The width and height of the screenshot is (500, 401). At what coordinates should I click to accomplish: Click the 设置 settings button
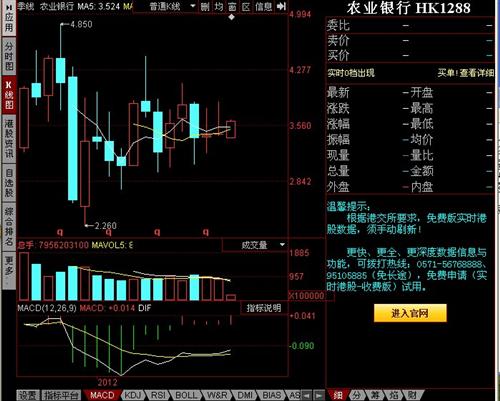(28, 395)
